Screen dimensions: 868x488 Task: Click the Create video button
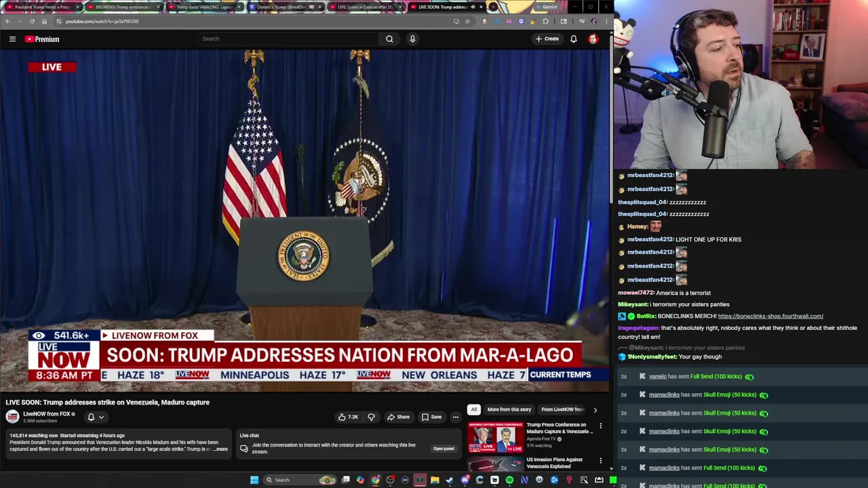547,39
